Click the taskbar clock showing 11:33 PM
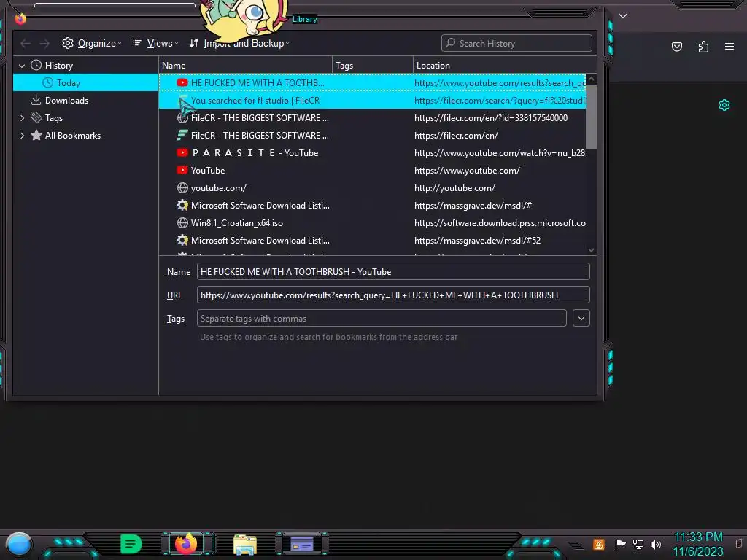 coord(698,544)
